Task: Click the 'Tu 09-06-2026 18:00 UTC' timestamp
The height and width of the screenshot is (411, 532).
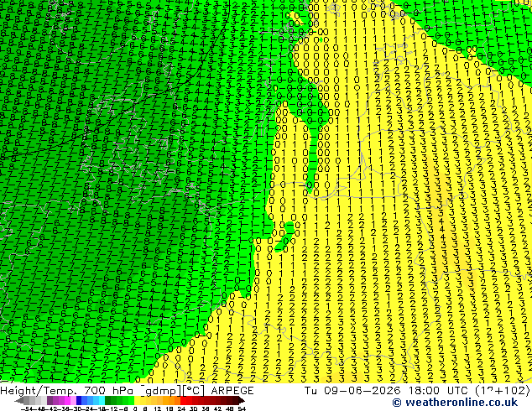Action: [387, 391]
